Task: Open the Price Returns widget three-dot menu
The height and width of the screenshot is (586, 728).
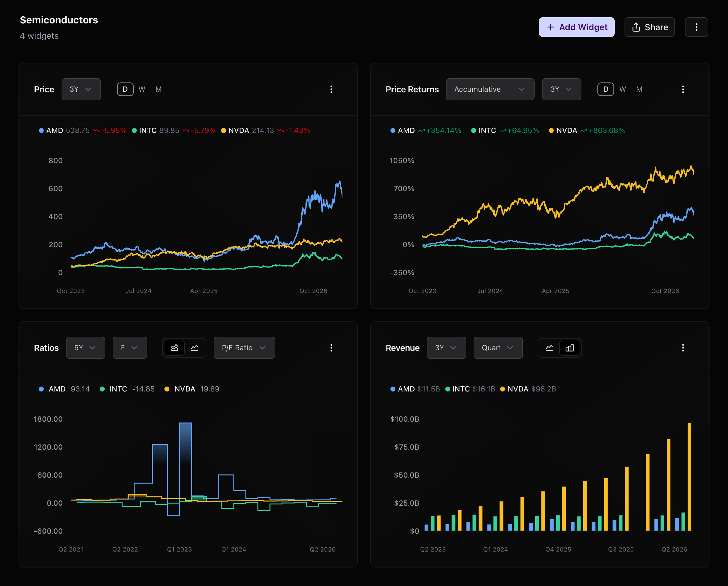Action: [x=683, y=89]
